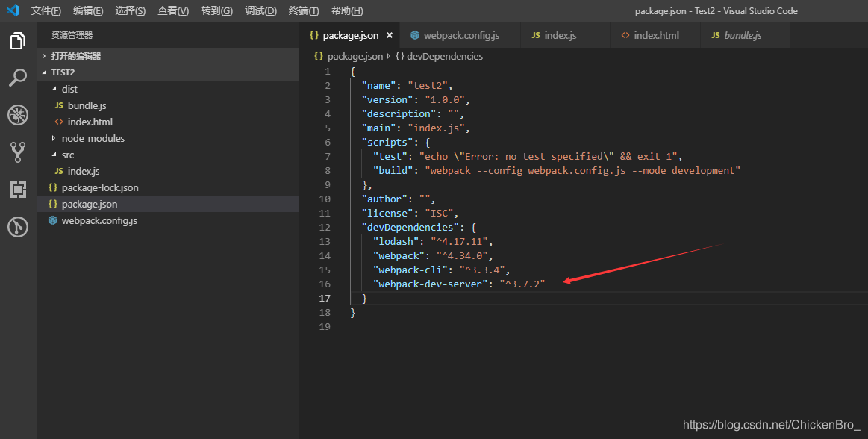Click the webpack icon beside webpack.config.js in explorer
The width and height of the screenshot is (868, 439).
coord(52,220)
